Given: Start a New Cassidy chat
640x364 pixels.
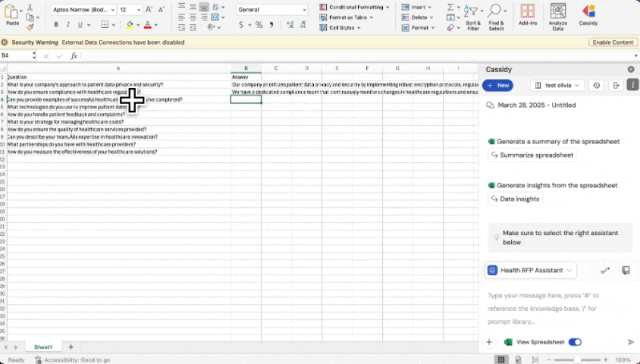Looking at the screenshot, I should 497,85.
